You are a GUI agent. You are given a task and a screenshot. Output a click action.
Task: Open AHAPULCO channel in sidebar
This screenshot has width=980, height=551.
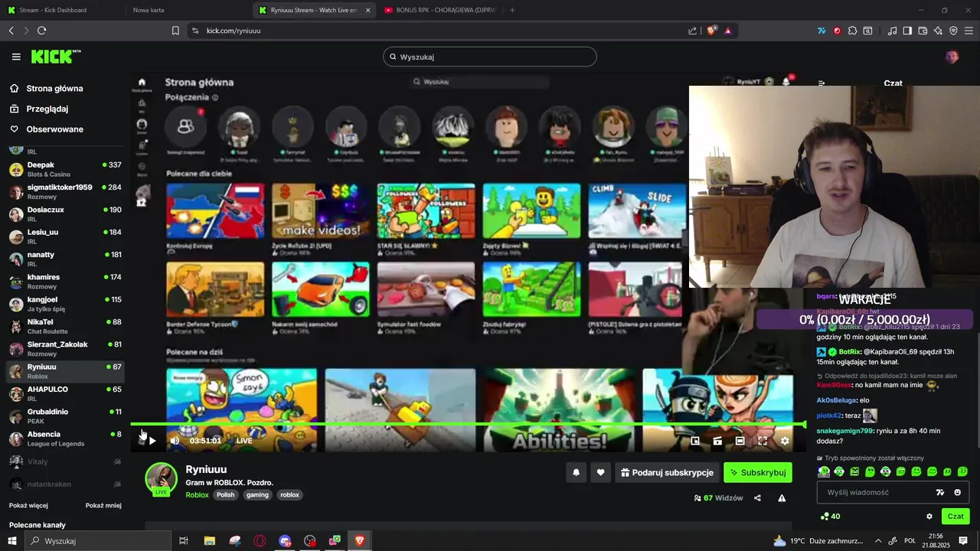65,394
